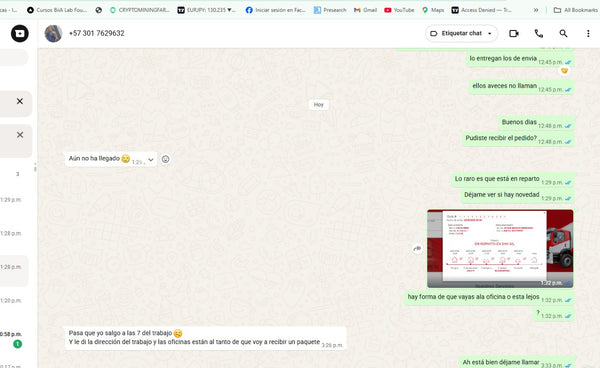
Task: Open search in chat magnifier icon
Action: [x=563, y=34]
